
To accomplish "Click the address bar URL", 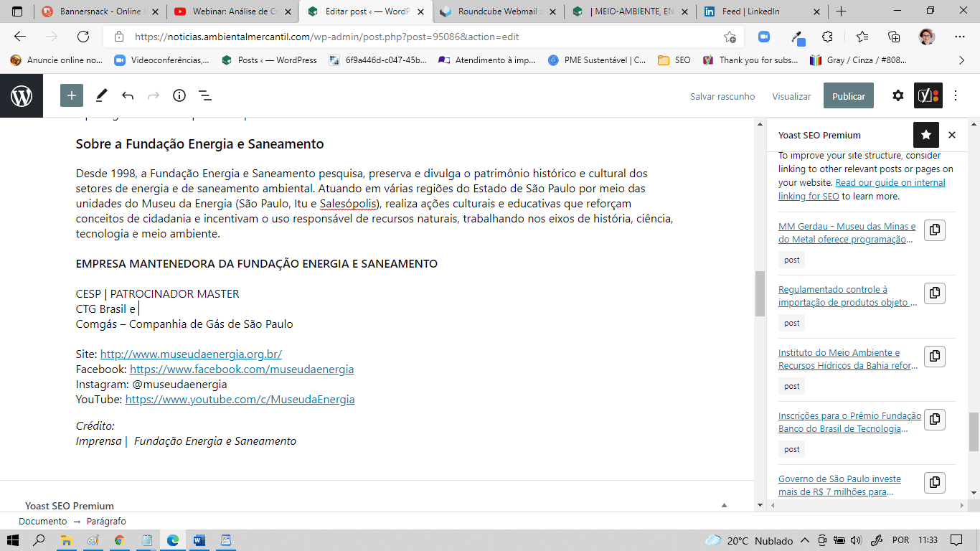I will pyautogui.click(x=326, y=37).
